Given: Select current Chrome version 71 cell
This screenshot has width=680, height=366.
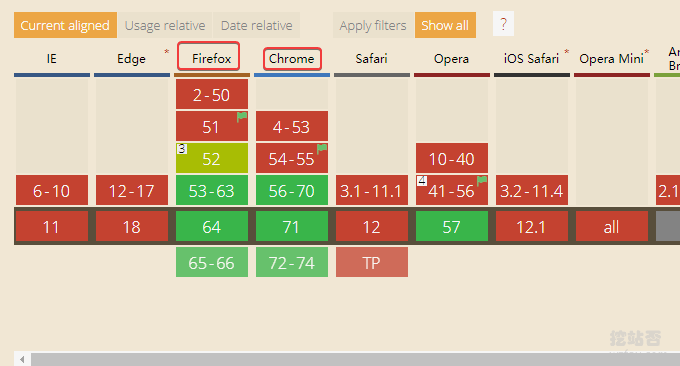Looking at the screenshot, I should tap(292, 226).
